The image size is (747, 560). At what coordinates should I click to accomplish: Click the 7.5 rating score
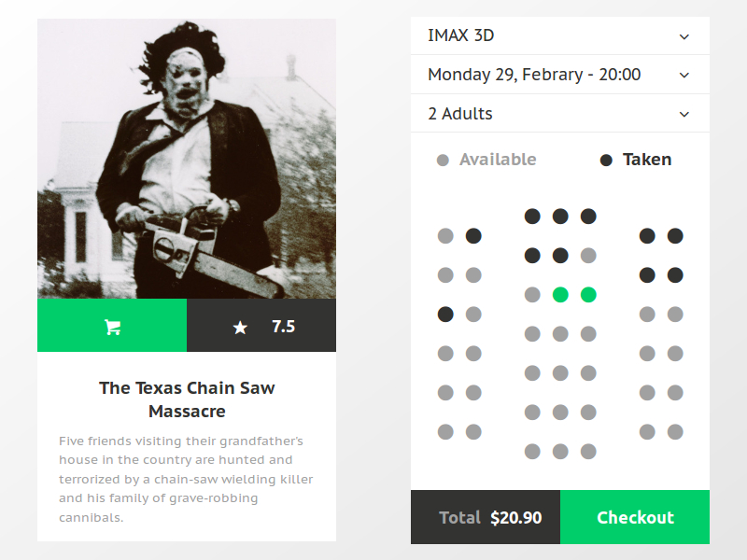(x=283, y=327)
